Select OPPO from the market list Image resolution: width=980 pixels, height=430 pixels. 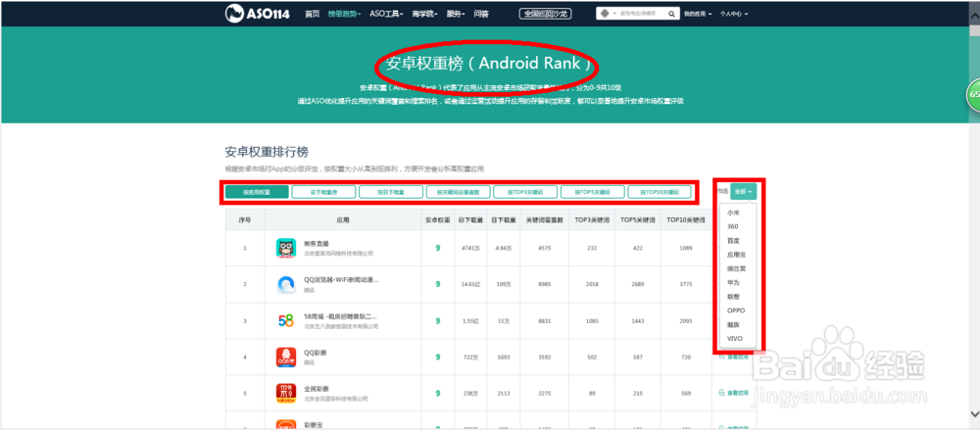(x=736, y=310)
